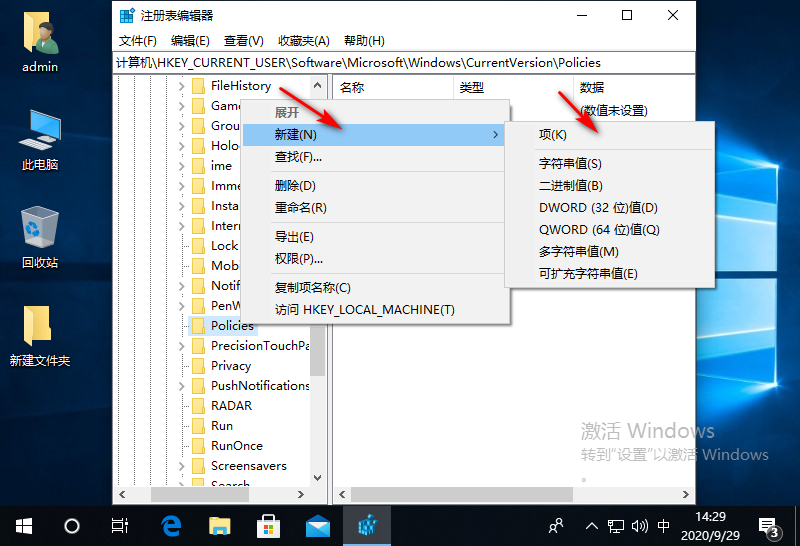Click the network icon in tray
800x546 pixels.
tap(616, 526)
